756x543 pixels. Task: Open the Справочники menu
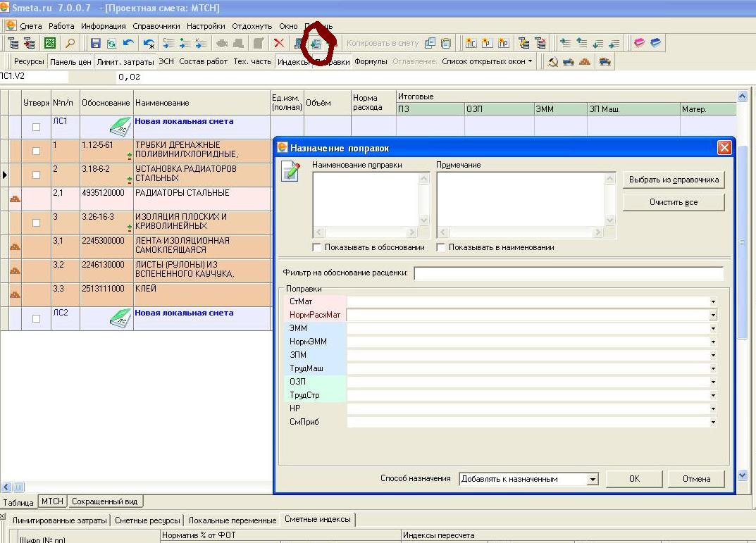click(156, 26)
